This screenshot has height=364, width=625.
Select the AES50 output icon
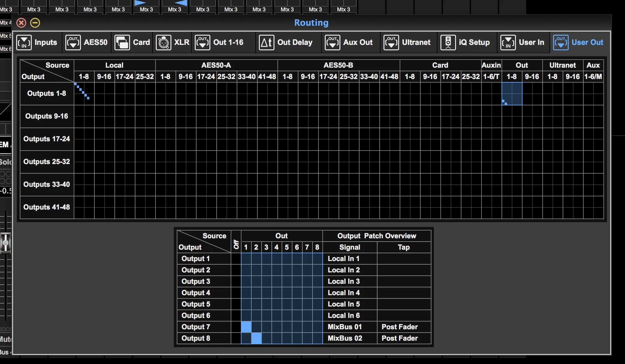(73, 43)
